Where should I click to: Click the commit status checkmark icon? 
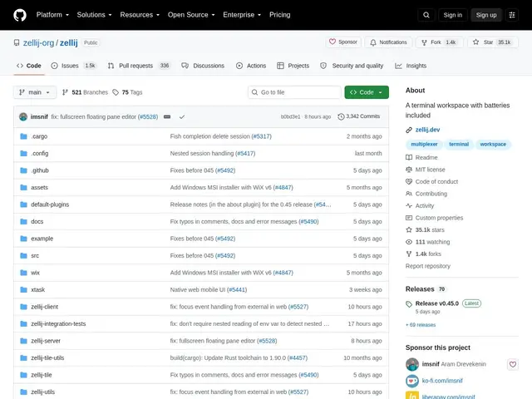click(182, 116)
